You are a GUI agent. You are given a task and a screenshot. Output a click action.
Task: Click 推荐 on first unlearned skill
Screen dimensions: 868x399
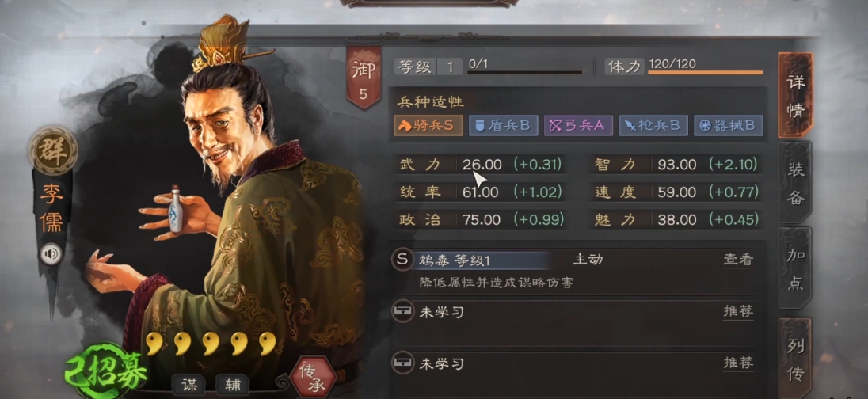tap(738, 312)
